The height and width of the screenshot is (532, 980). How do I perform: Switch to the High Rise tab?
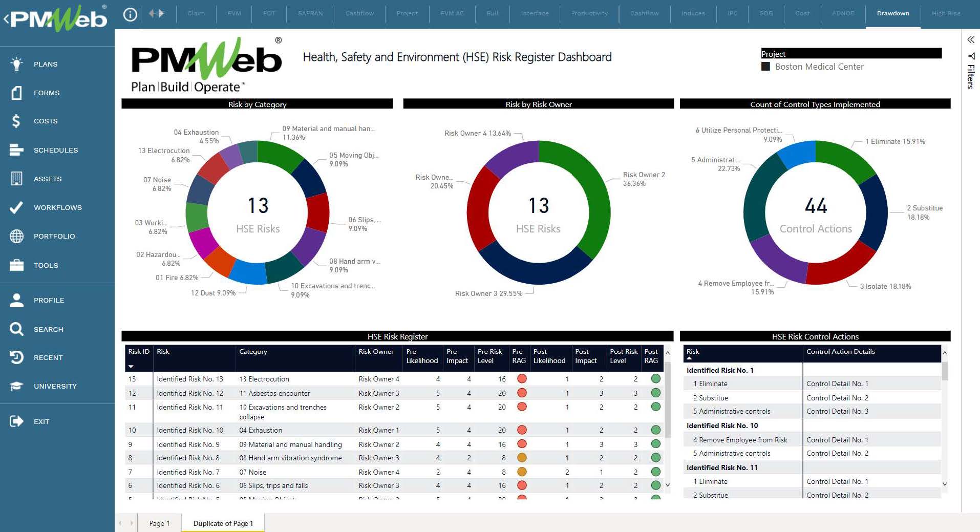[946, 13]
